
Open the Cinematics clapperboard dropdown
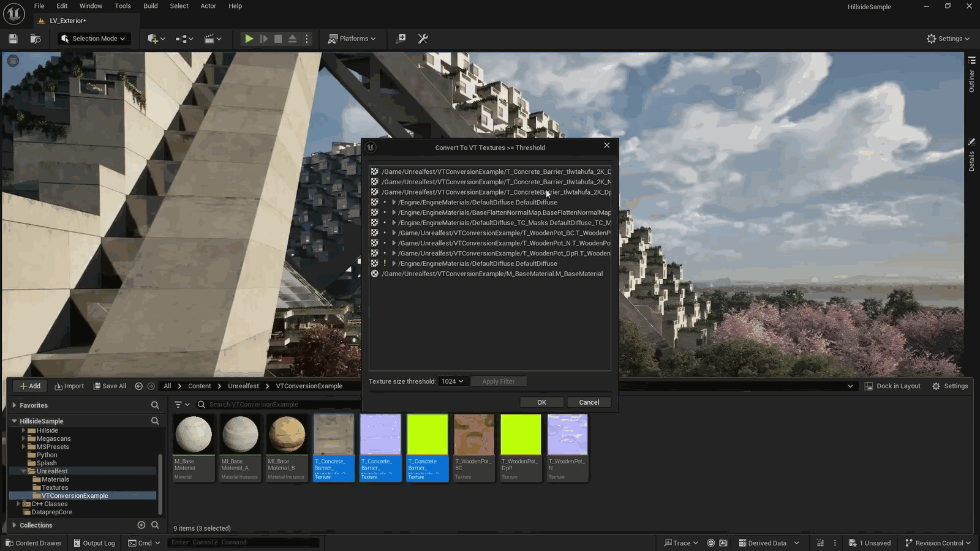(213, 39)
